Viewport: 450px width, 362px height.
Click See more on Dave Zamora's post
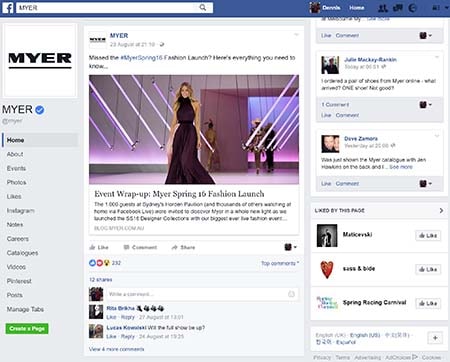(401, 167)
